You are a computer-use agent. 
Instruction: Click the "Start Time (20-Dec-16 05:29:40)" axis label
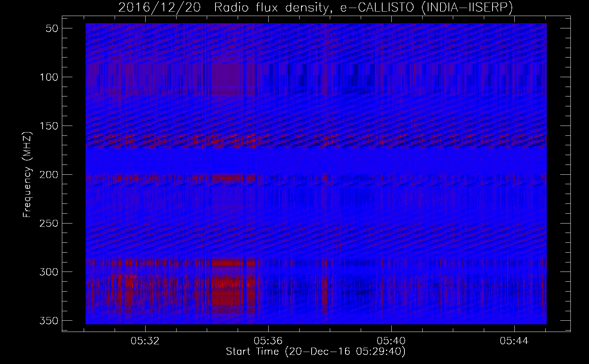coord(316,352)
